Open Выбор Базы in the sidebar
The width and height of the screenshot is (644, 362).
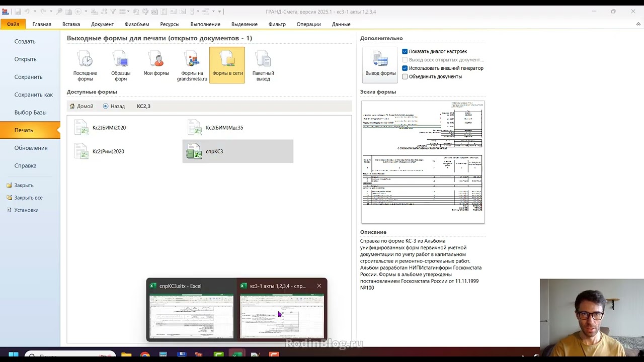(x=30, y=113)
